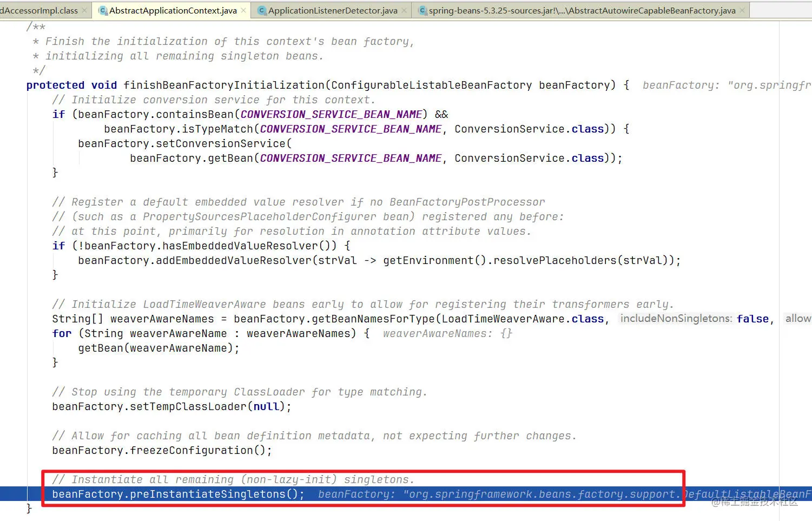812x521 pixels.
Task: Click the ConfigurableListableBeanFactory parameter type
Action: (432, 85)
